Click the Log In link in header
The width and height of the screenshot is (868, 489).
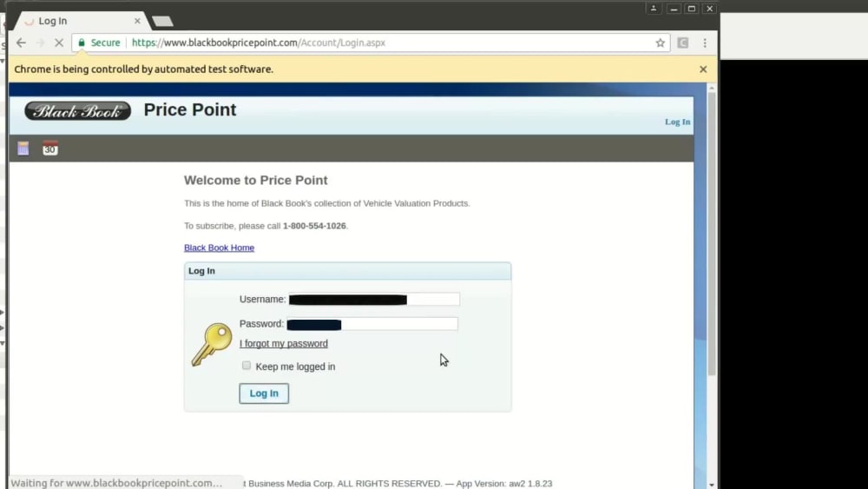click(678, 122)
